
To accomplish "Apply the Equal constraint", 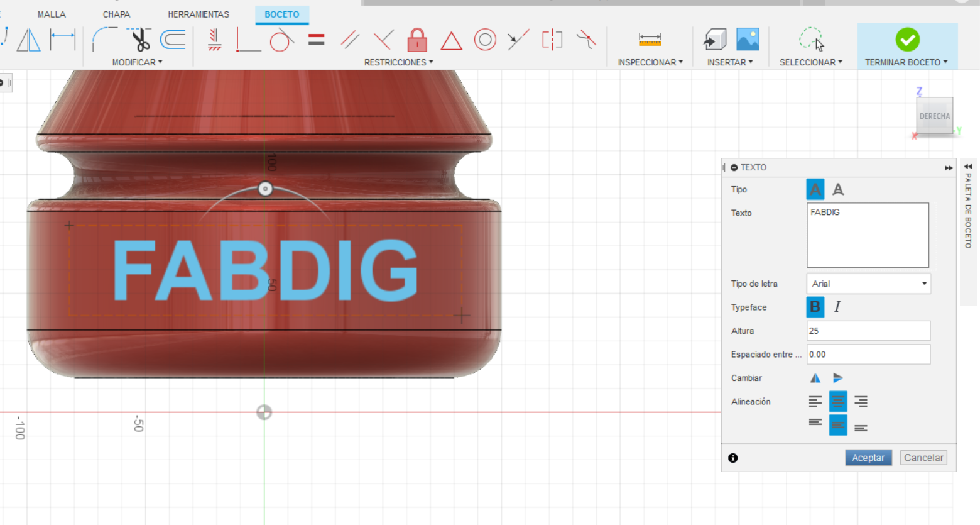I will (317, 40).
